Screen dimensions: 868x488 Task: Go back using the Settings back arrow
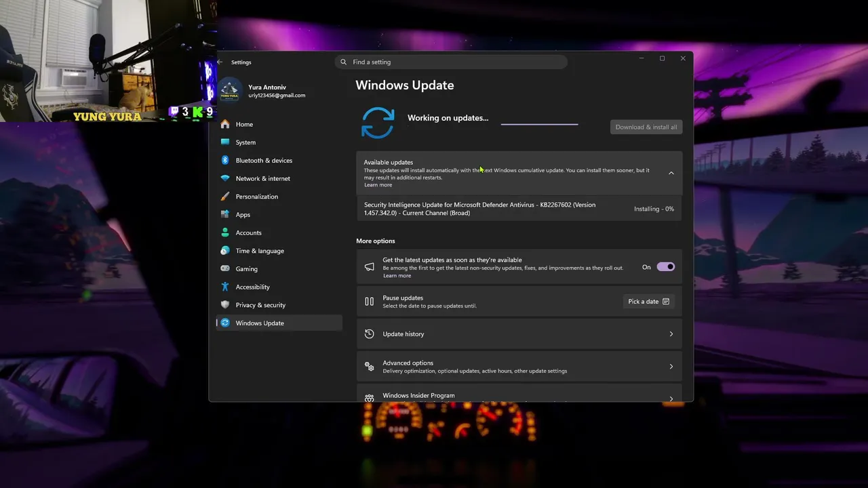click(x=220, y=62)
